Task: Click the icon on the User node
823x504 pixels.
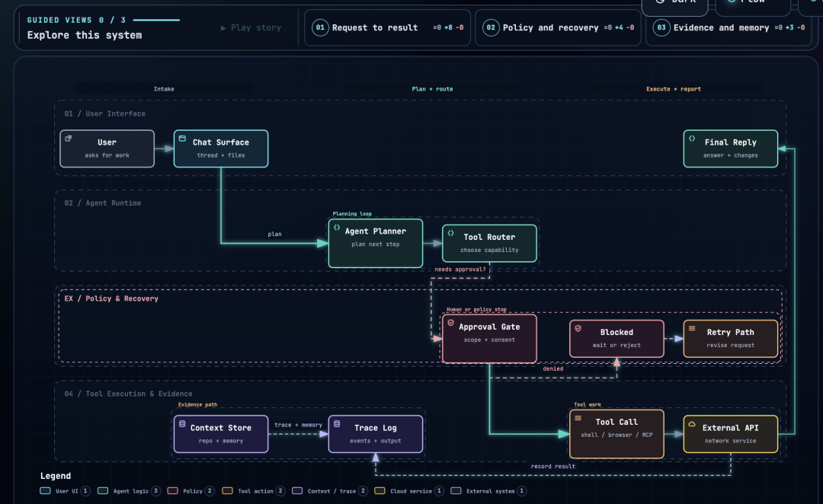Action: (69, 139)
